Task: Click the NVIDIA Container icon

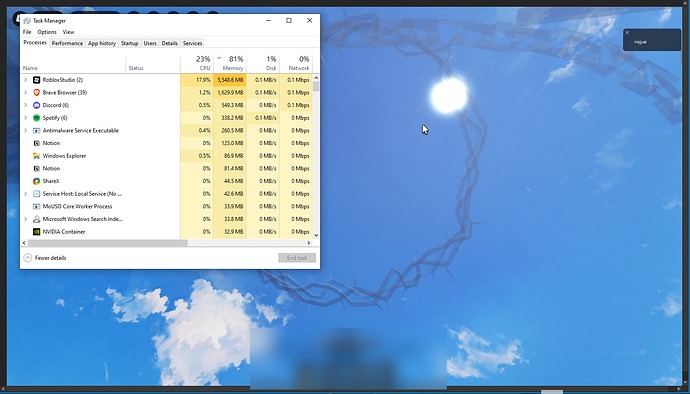Action: pyautogui.click(x=37, y=232)
